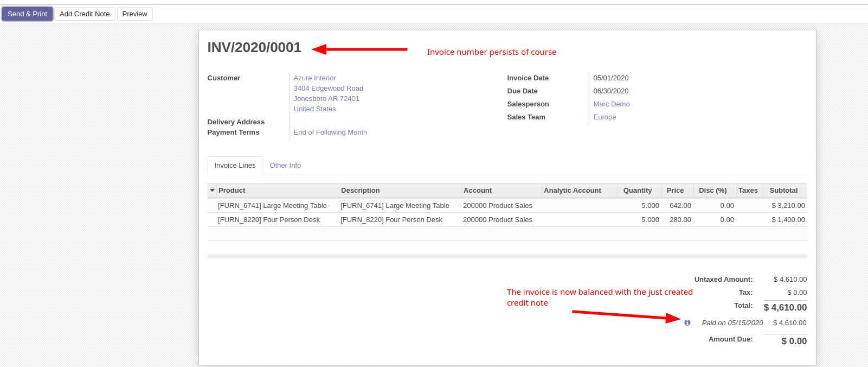Select the Large Meeting Table invoice line
868x367 pixels.
(x=272, y=206)
